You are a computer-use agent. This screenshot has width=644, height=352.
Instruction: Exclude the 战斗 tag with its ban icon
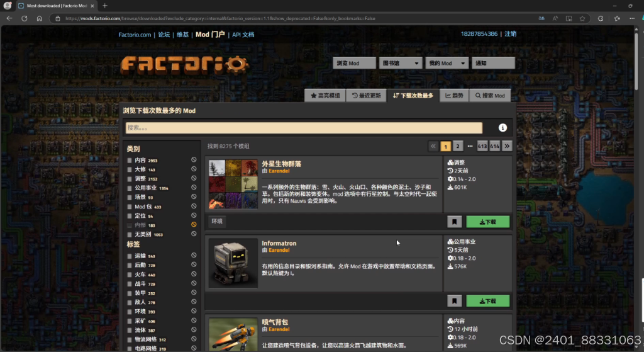point(194,283)
